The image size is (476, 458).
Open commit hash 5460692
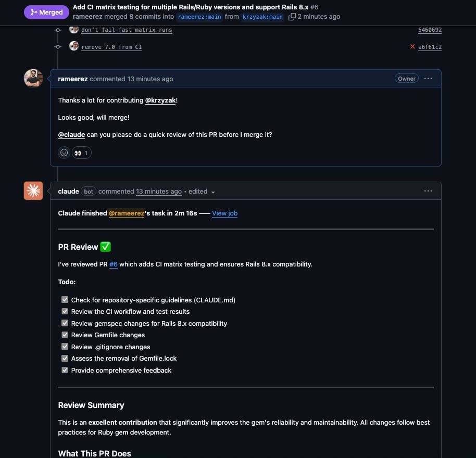pos(430,30)
